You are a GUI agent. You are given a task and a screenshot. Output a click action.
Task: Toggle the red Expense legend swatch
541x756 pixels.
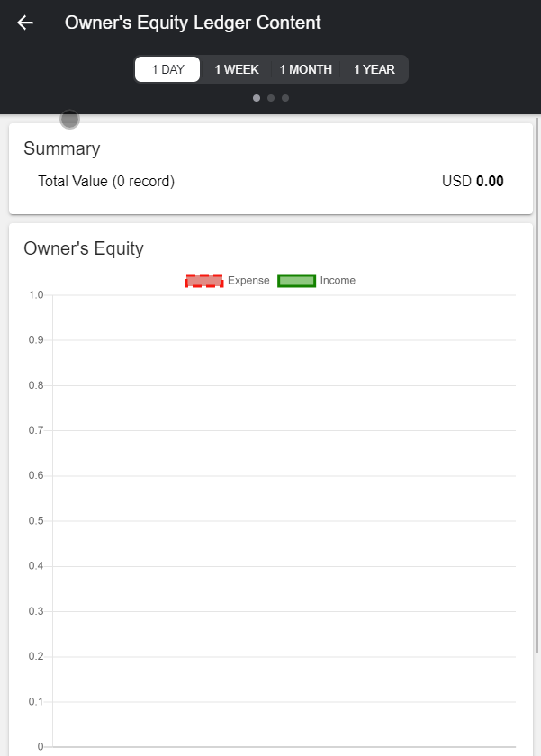tap(204, 281)
